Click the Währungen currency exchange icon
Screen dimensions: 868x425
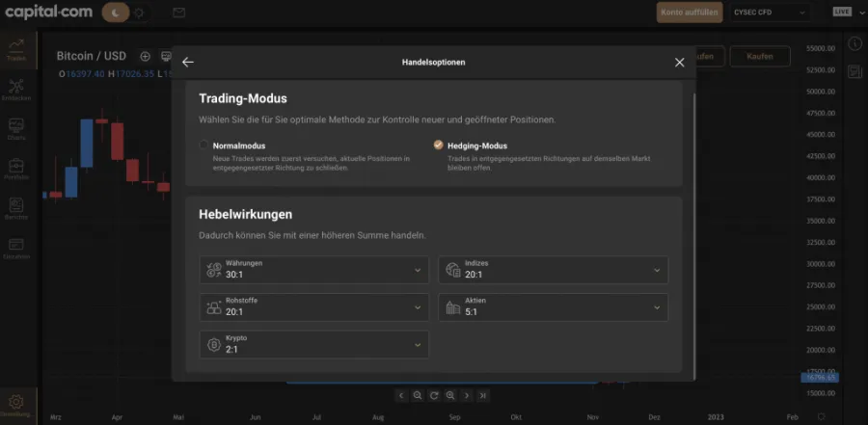pos(214,270)
